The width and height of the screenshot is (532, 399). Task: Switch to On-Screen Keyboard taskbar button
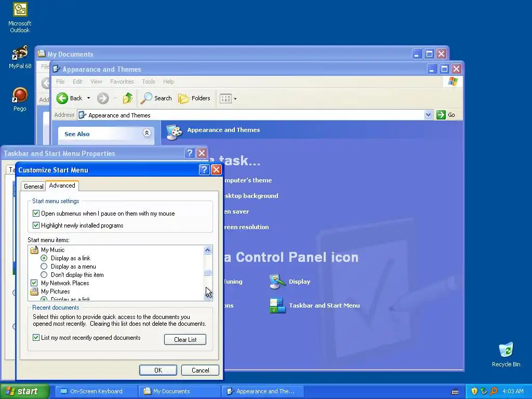click(x=96, y=391)
